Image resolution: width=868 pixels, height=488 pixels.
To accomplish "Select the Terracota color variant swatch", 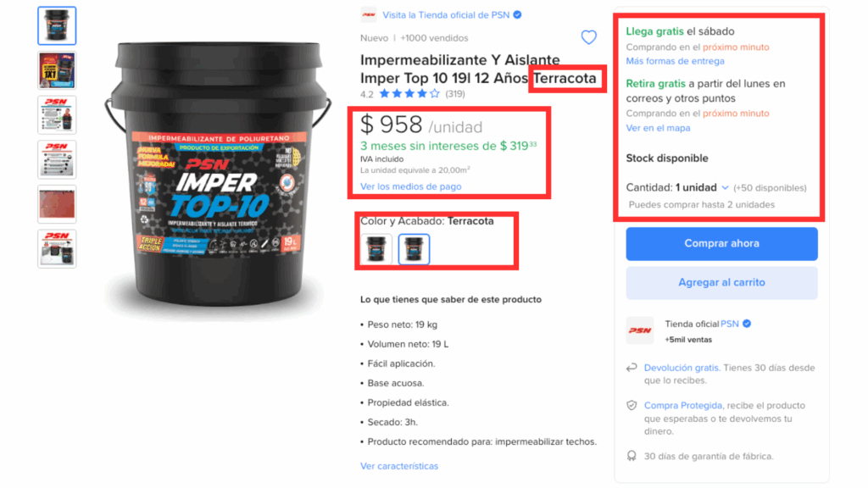I will pos(414,249).
